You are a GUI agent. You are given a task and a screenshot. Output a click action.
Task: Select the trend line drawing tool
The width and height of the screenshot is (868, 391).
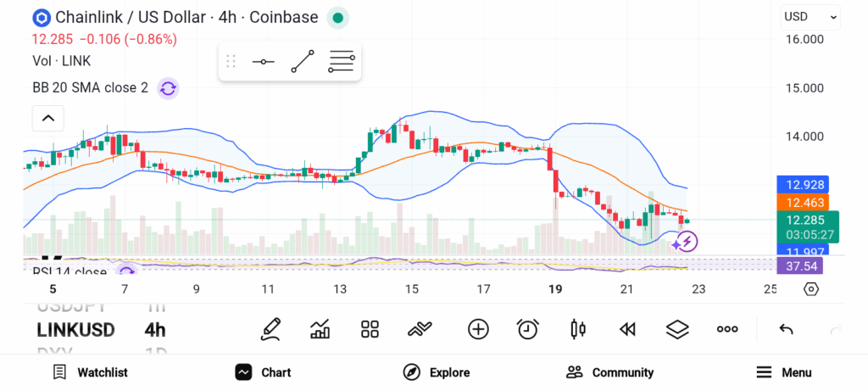pos(303,62)
